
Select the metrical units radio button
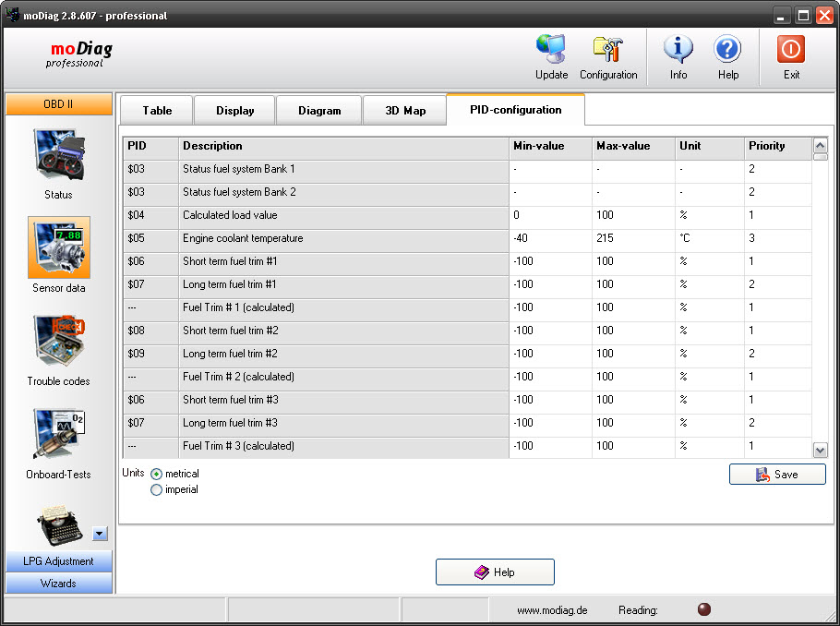(x=156, y=474)
